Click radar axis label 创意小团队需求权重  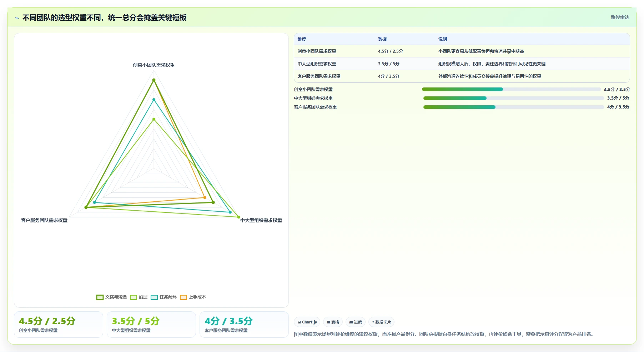(x=154, y=65)
